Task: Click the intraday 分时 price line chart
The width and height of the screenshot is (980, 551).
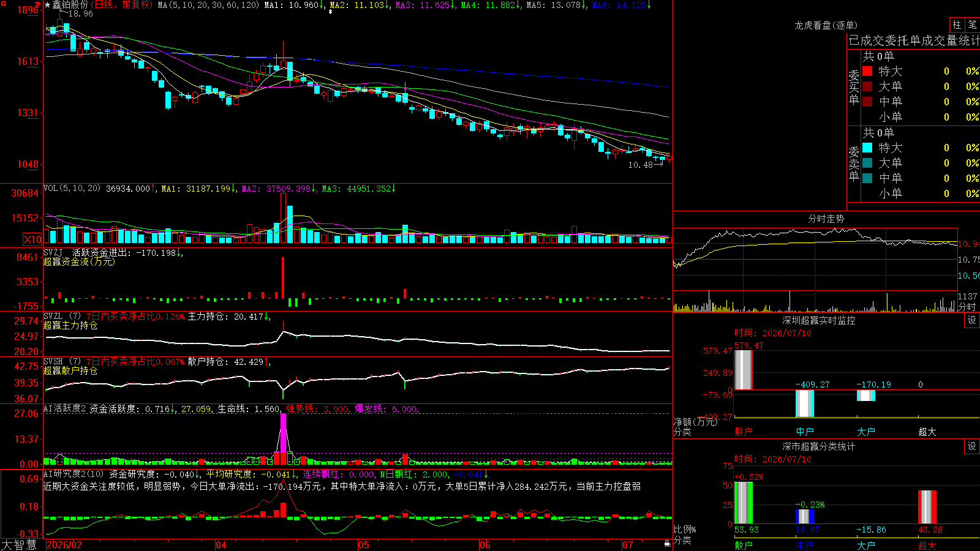Action: coord(815,259)
